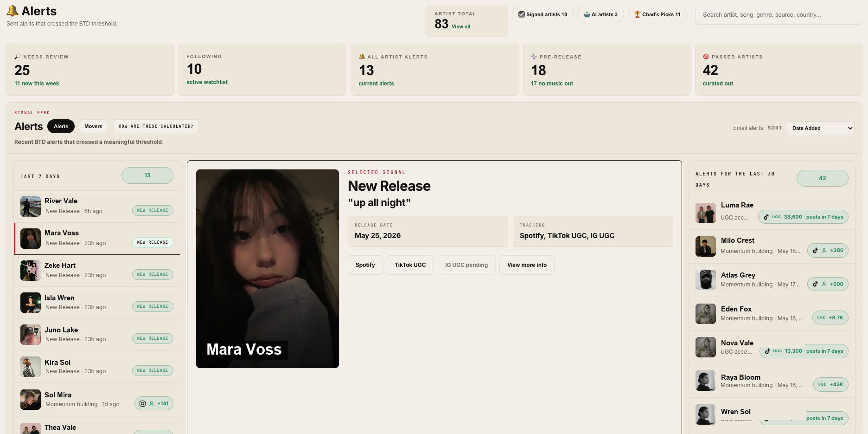The width and height of the screenshot is (868, 434).
Task: Click the TikTok icon in Nova Vale's badge
Action: click(767, 351)
